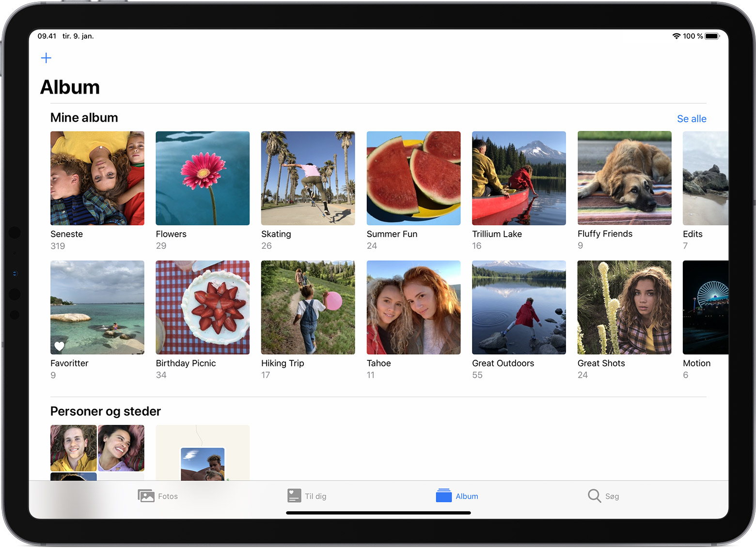This screenshot has width=756, height=548.
Task: Tap the plus icon to create album
Action: (46, 58)
